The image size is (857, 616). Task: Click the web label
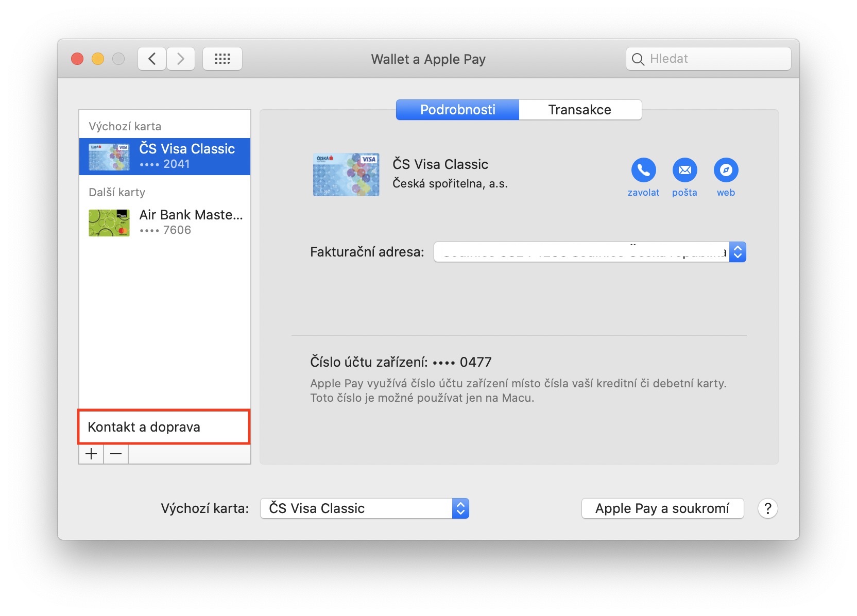726,193
